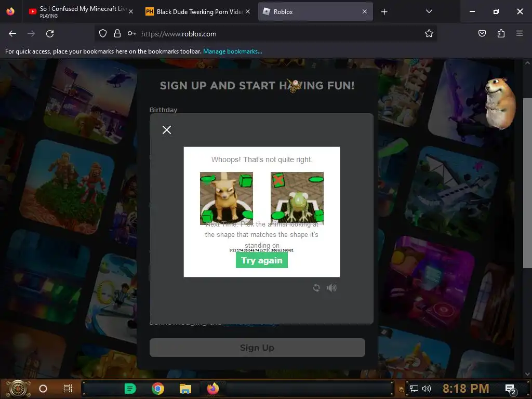This screenshot has height=399, width=532.
Task: Go back to the previous page
Action: [x=12, y=34]
